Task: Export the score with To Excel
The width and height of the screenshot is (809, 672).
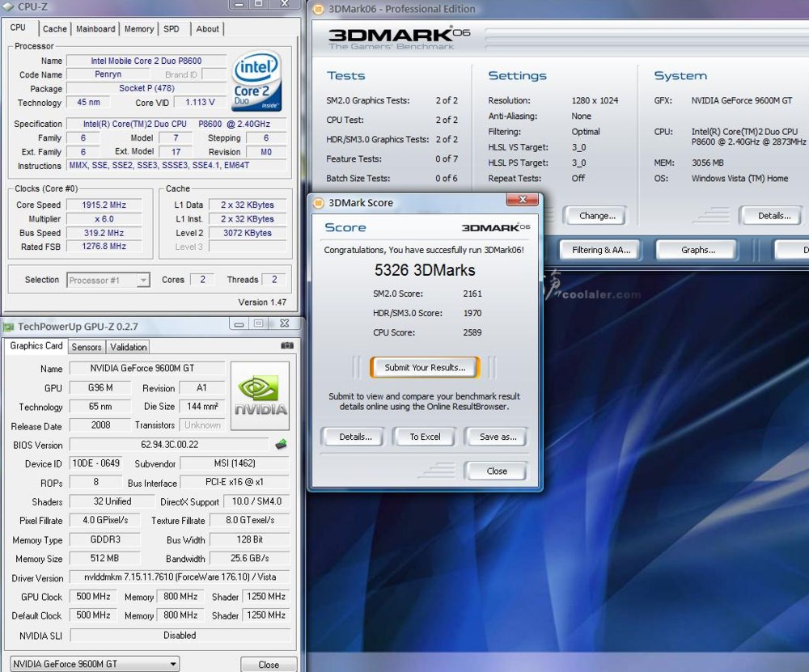Action: [426, 437]
